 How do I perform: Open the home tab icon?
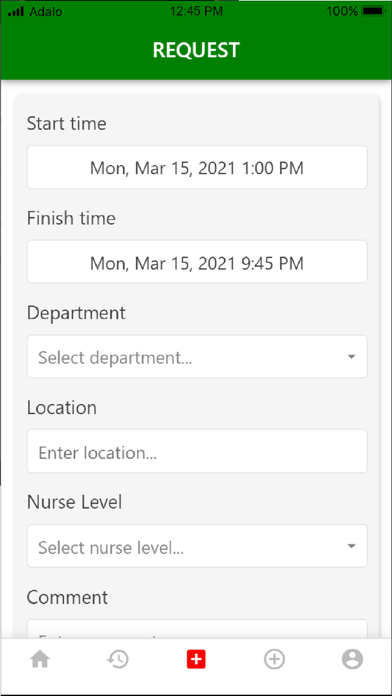pos(40,660)
